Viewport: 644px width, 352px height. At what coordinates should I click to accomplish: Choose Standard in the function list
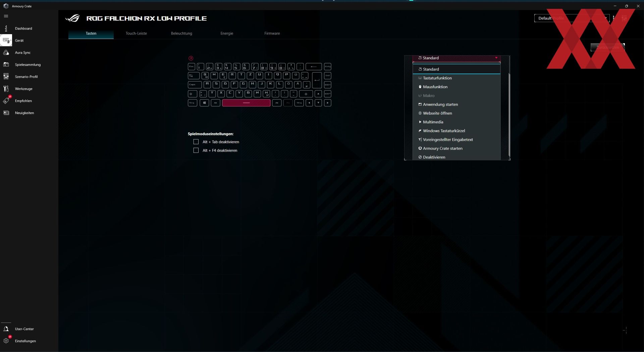[x=457, y=69]
